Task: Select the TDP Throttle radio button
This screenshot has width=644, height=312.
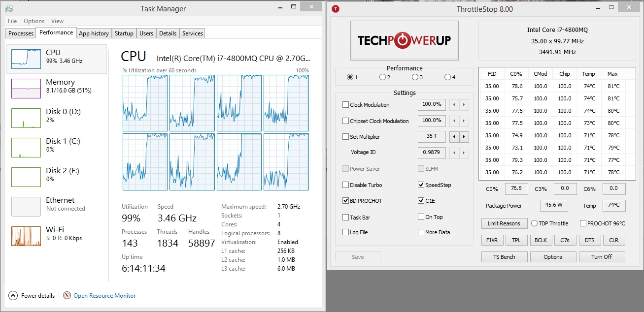Action: [534, 223]
